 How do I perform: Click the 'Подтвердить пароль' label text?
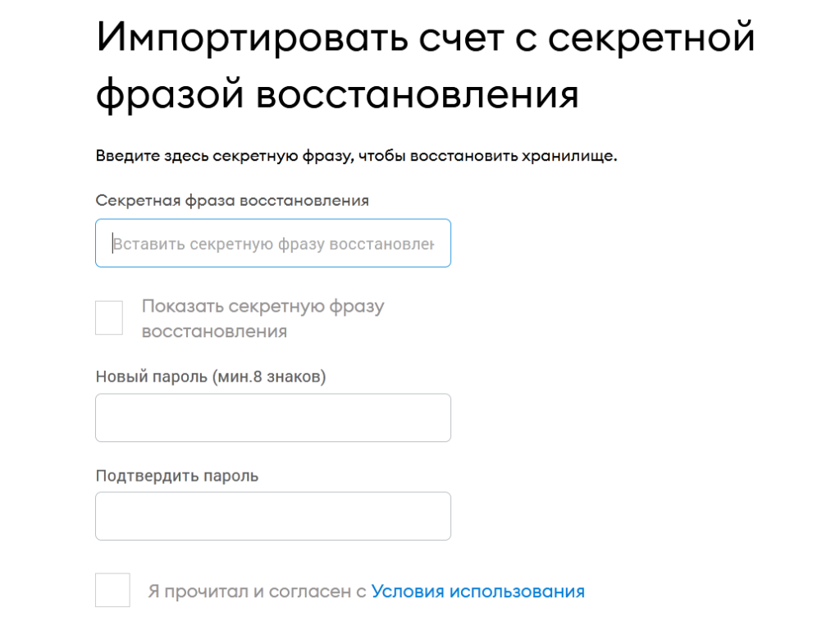coord(176,475)
